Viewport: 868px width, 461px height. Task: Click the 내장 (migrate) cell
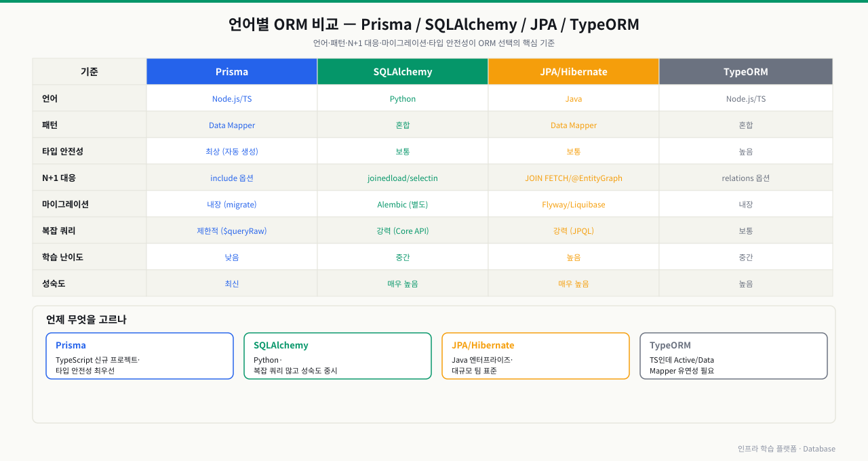pos(232,204)
